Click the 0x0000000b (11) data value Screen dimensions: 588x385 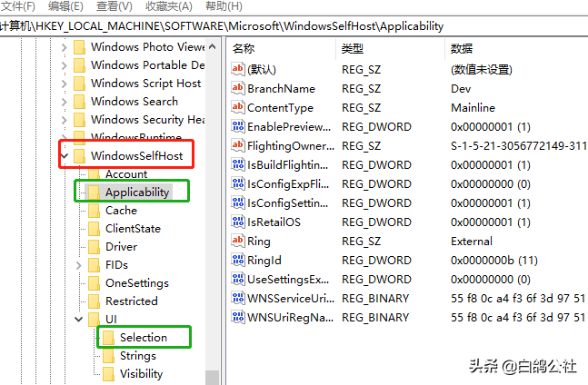point(494,261)
